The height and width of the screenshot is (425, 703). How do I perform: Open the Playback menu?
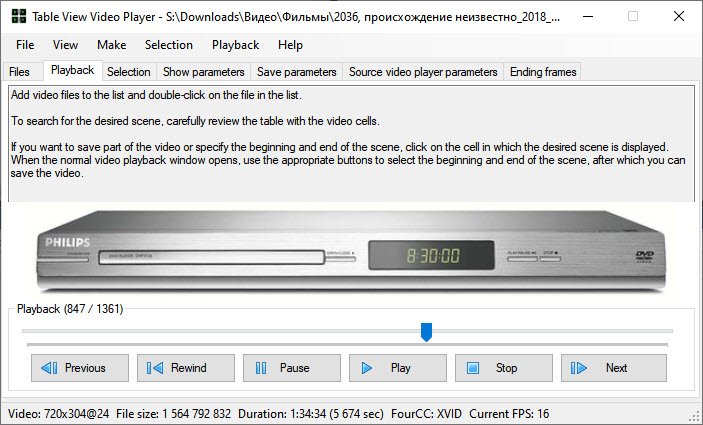pyautogui.click(x=235, y=45)
